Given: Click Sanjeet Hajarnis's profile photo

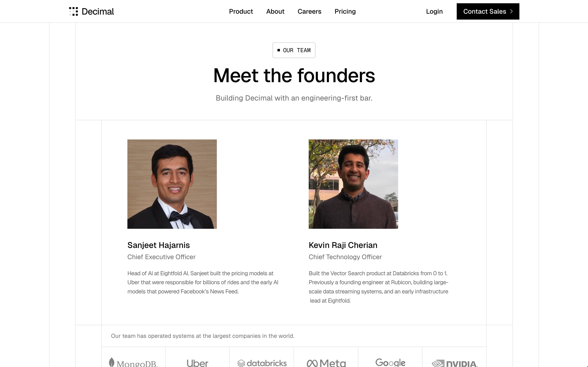Looking at the screenshot, I should [172, 184].
